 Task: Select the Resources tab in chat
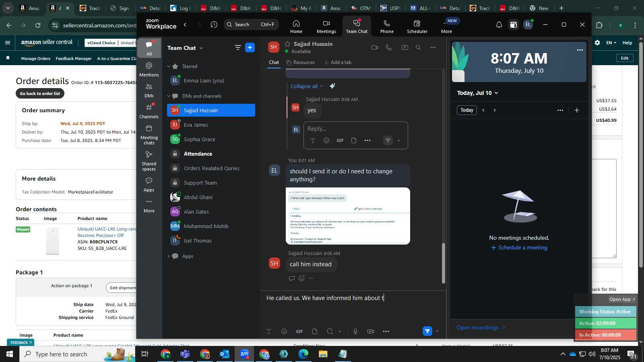(301, 62)
